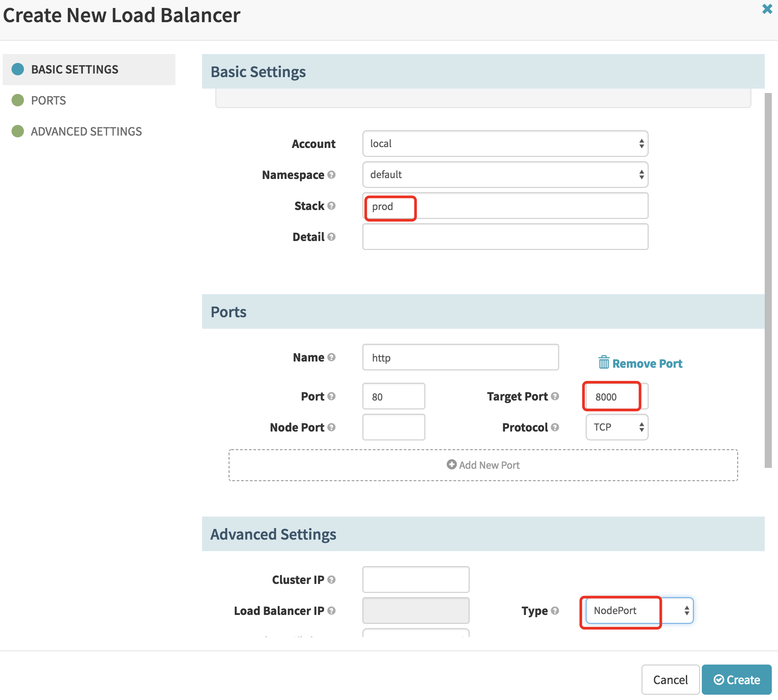This screenshot has width=778, height=700.
Task: Expand the Namespace dropdown set to default
Action: tap(505, 175)
